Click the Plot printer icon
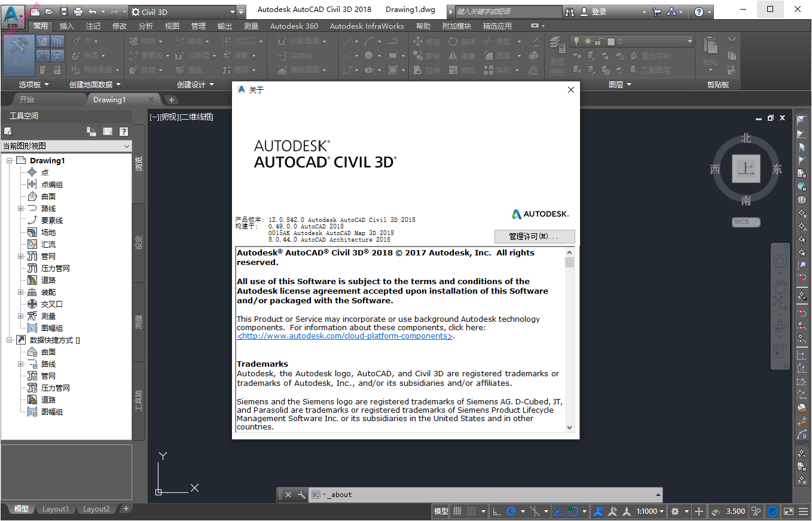The width and height of the screenshot is (812, 521). tap(78, 11)
